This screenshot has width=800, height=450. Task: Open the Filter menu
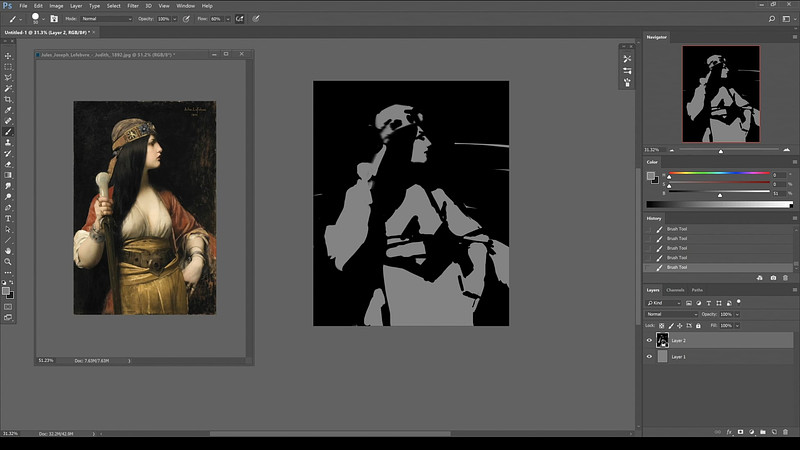(x=133, y=6)
